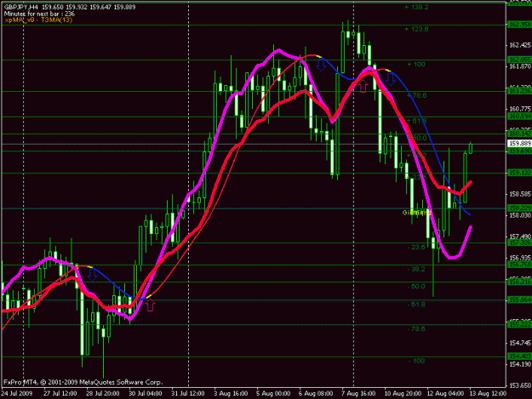Click the current price tag 159.889
The image size is (532, 399).
519,144
